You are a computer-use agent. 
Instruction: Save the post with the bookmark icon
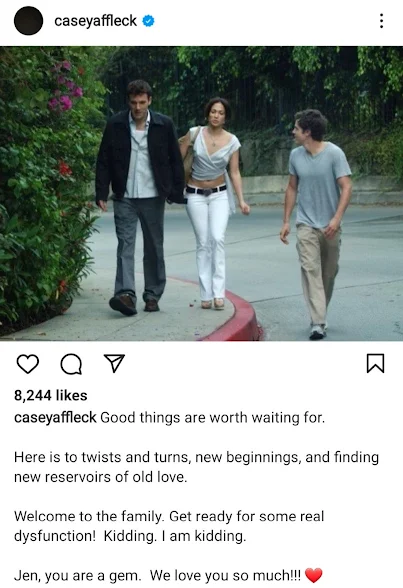tap(375, 363)
